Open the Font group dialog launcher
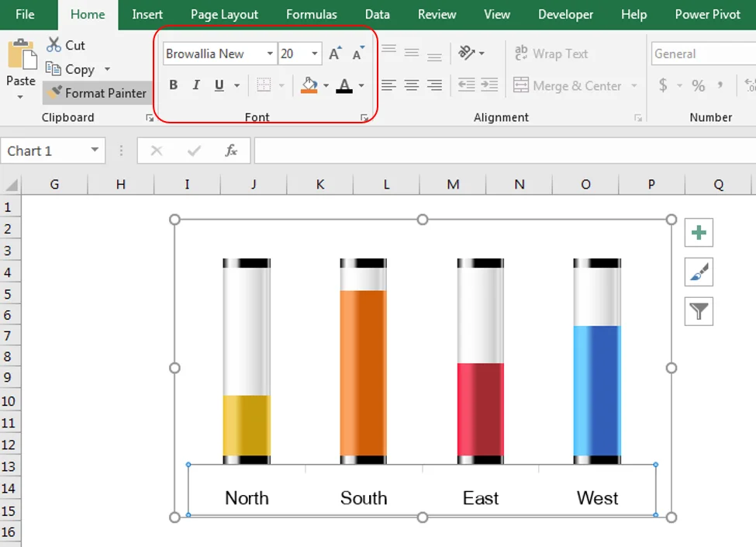Image resolution: width=756 pixels, height=547 pixels. coord(364,118)
